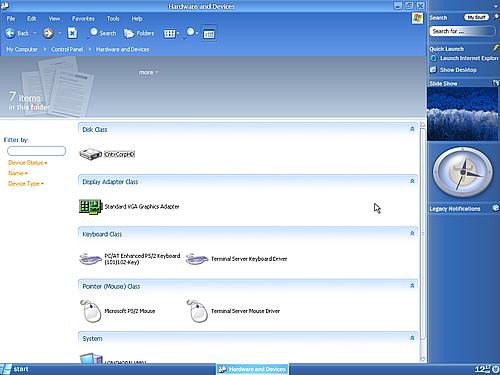Screen dimensions: 500x375
Task: Click the Terminal Server Mouse Driver icon
Action: click(197, 311)
